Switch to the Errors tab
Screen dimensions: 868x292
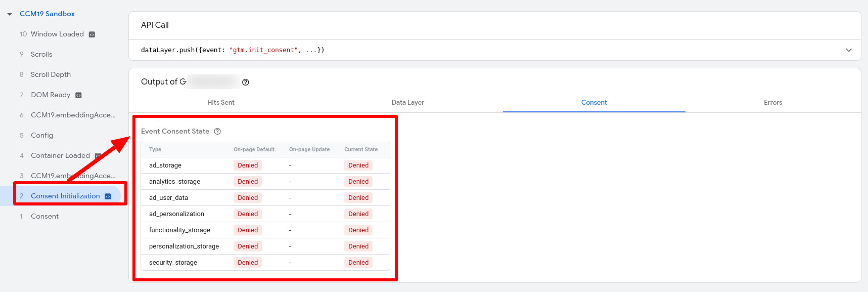[772, 102]
